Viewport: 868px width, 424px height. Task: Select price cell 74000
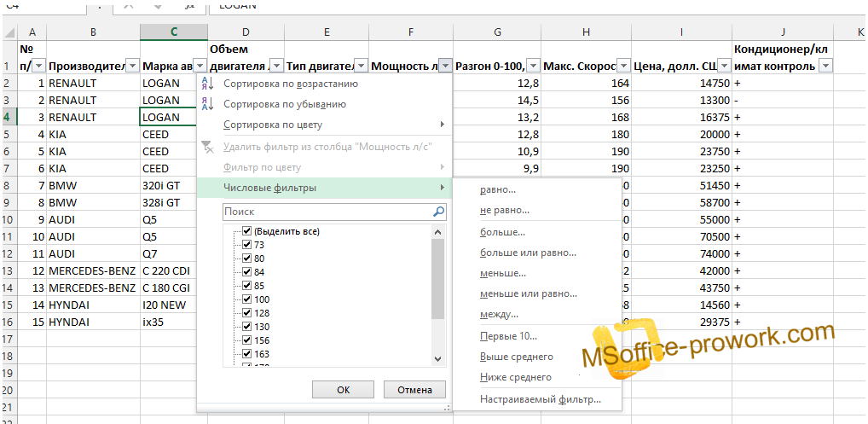pos(682,253)
